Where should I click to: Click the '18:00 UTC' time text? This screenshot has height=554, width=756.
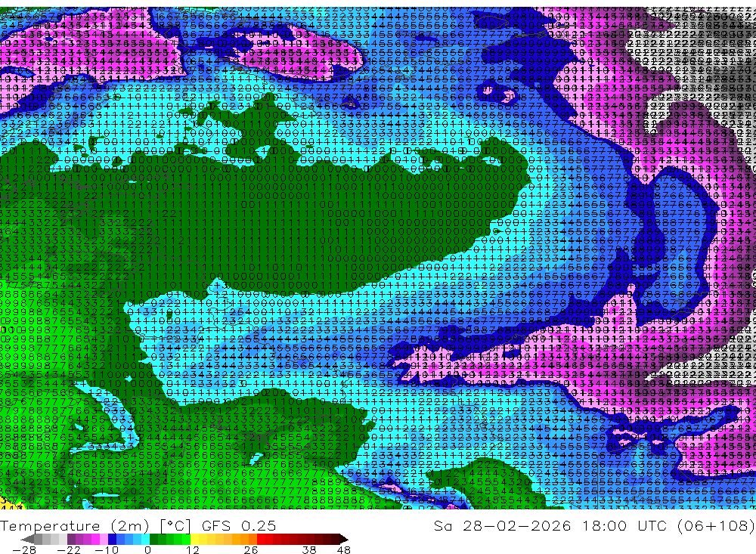[x=627, y=525]
